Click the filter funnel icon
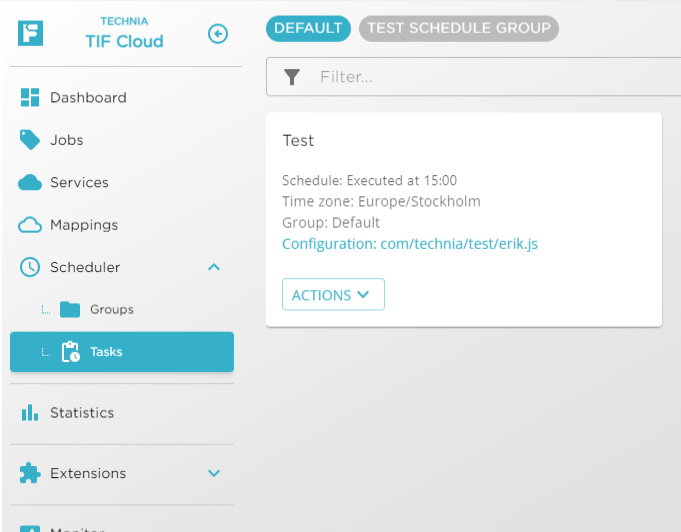 click(292, 77)
